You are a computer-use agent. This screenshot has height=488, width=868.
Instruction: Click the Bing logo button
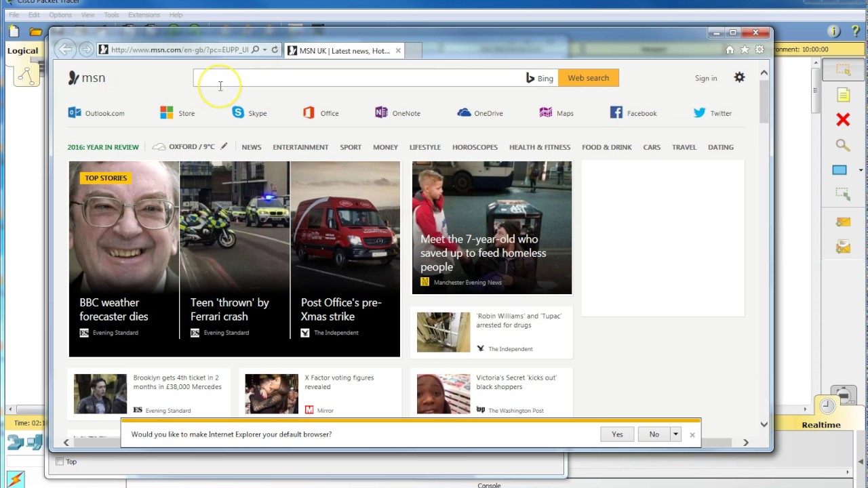540,78
